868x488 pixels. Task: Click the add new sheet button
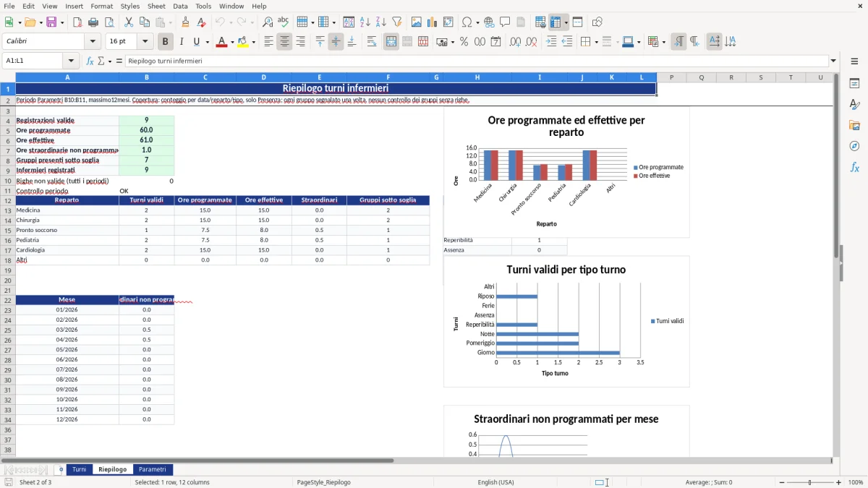pyautogui.click(x=61, y=470)
